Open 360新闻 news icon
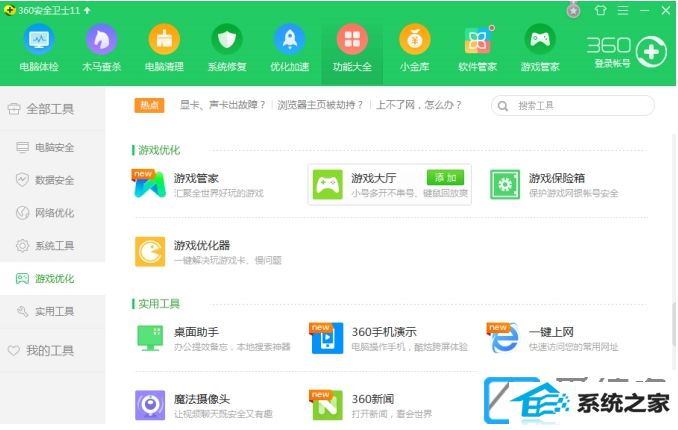Viewport: 678px width, 430px height. tap(327, 405)
